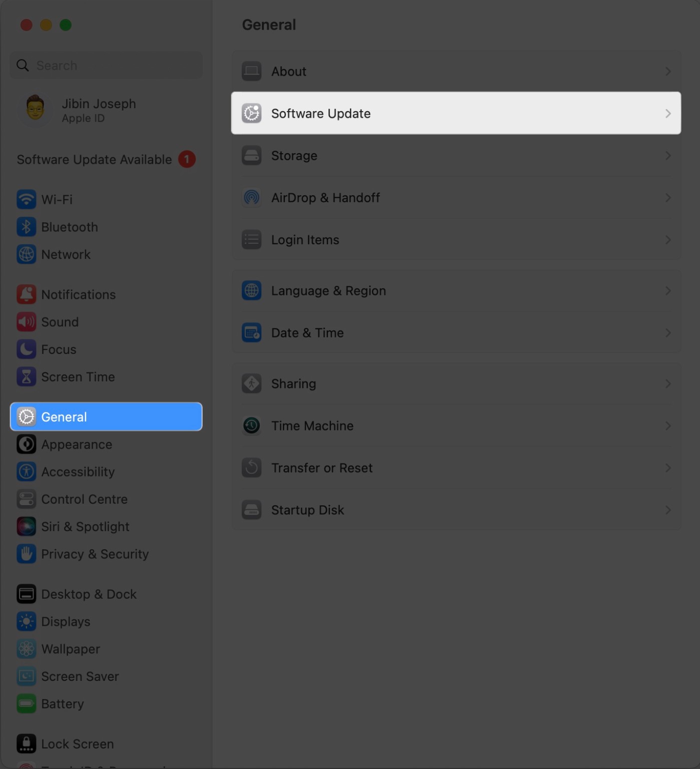The height and width of the screenshot is (769, 700).
Task: Open the Storage label text
Action: pyautogui.click(x=294, y=156)
